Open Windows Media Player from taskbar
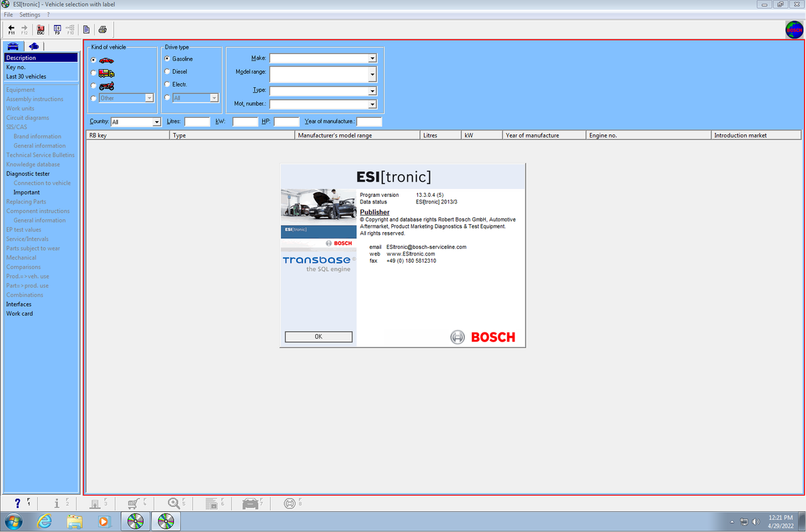The image size is (806, 532). pyautogui.click(x=104, y=521)
